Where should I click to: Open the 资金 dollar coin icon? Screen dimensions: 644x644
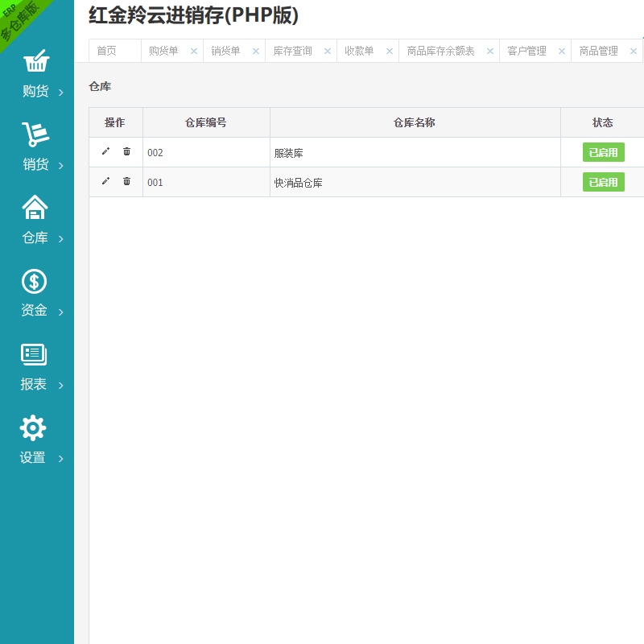coord(34,281)
